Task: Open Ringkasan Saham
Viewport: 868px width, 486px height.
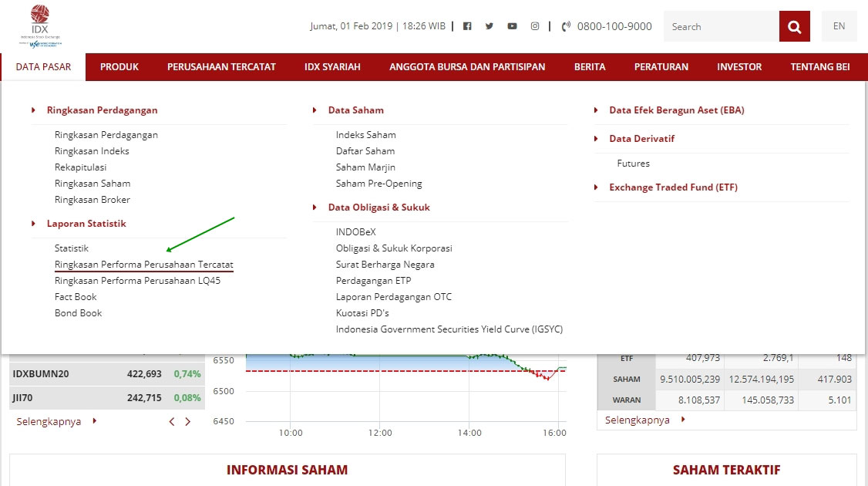Action: [x=93, y=184]
